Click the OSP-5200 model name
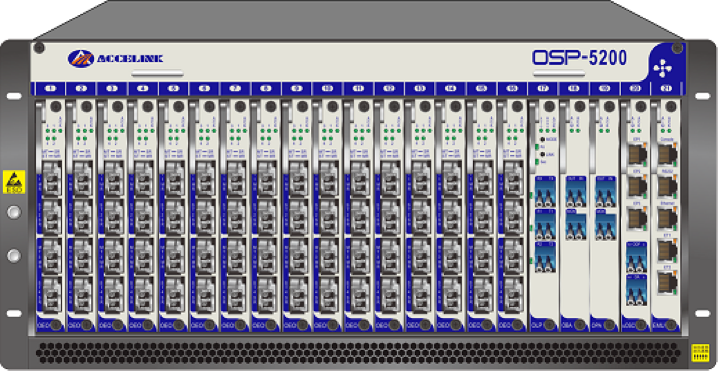Viewport: 719px width, 372px height. (x=579, y=58)
